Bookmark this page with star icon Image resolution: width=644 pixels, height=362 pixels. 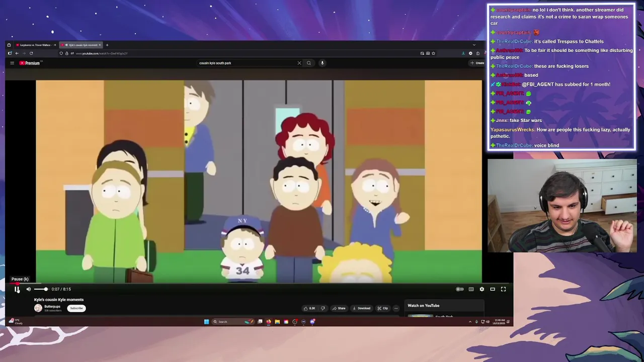coord(433,53)
